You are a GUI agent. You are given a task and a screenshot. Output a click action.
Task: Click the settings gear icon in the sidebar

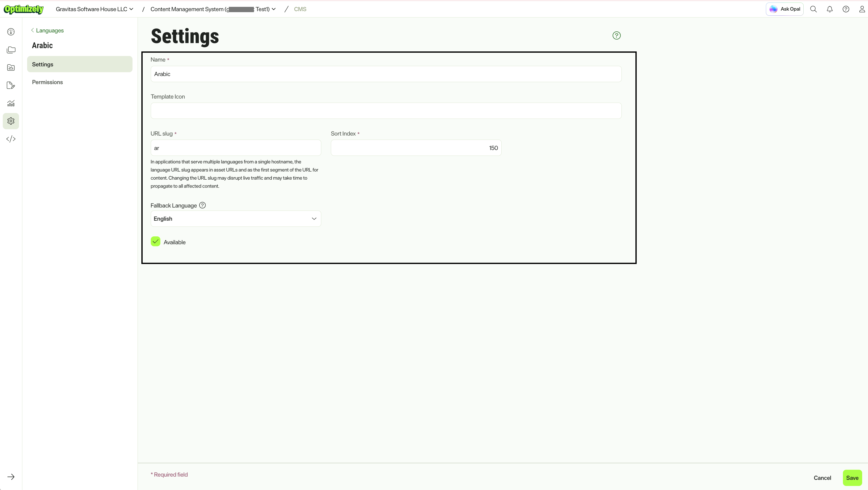pyautogui.click(x=11, y=121)
